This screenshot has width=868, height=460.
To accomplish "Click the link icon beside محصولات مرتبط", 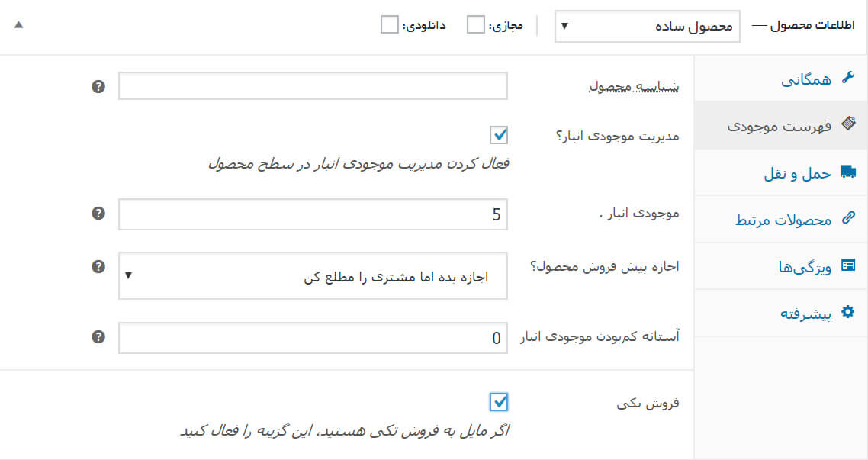I will click(x=848, y=218).
